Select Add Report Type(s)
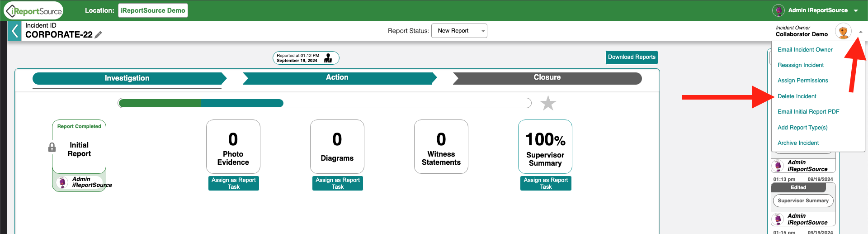868x234 pixels. tap(802, 128)
